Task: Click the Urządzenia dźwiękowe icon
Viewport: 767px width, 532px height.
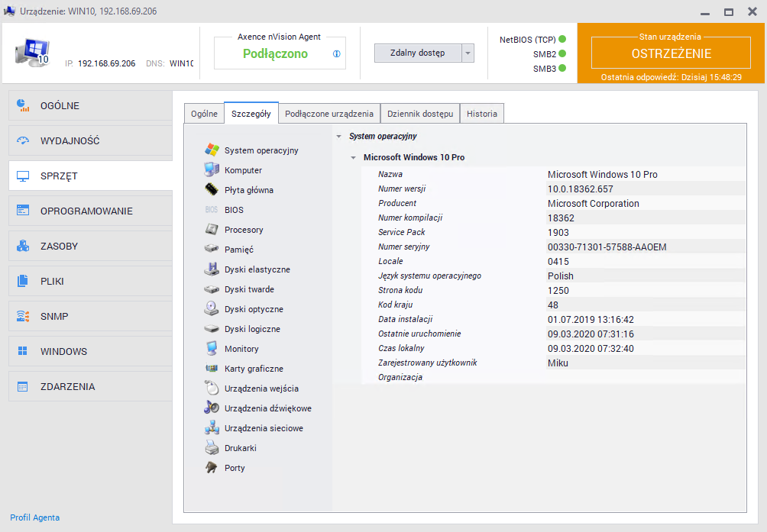Action: click(x=212, y=408)
